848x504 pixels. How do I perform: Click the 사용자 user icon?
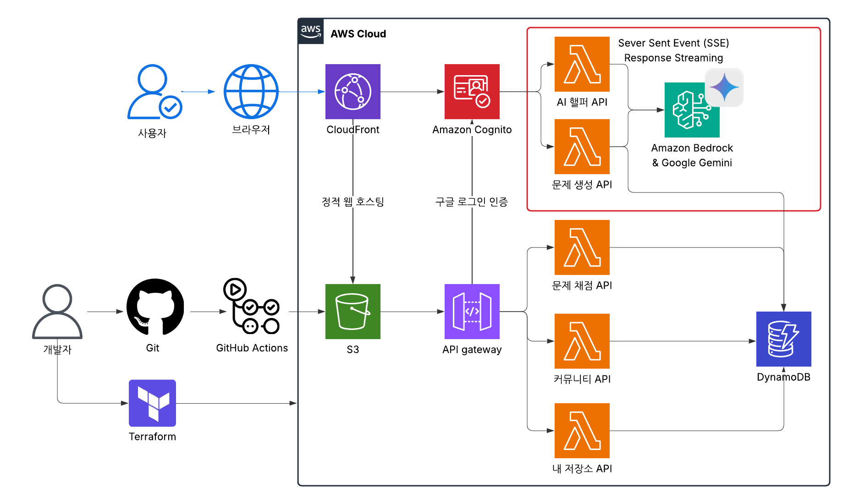click(x=154, y=92)
